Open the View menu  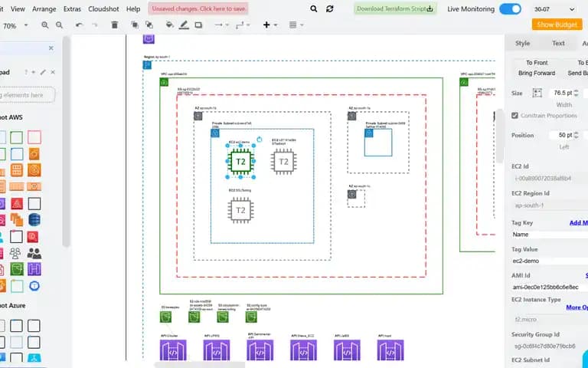[18, 8]
